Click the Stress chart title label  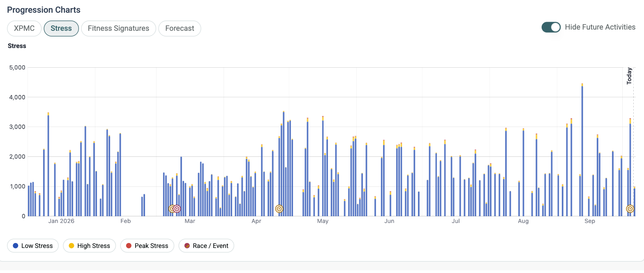point(17,46)
